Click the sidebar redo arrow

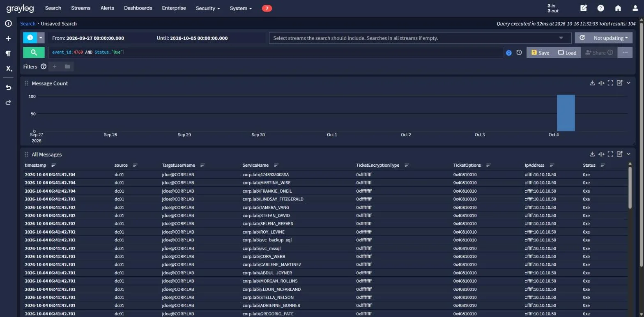pos(8,102)
